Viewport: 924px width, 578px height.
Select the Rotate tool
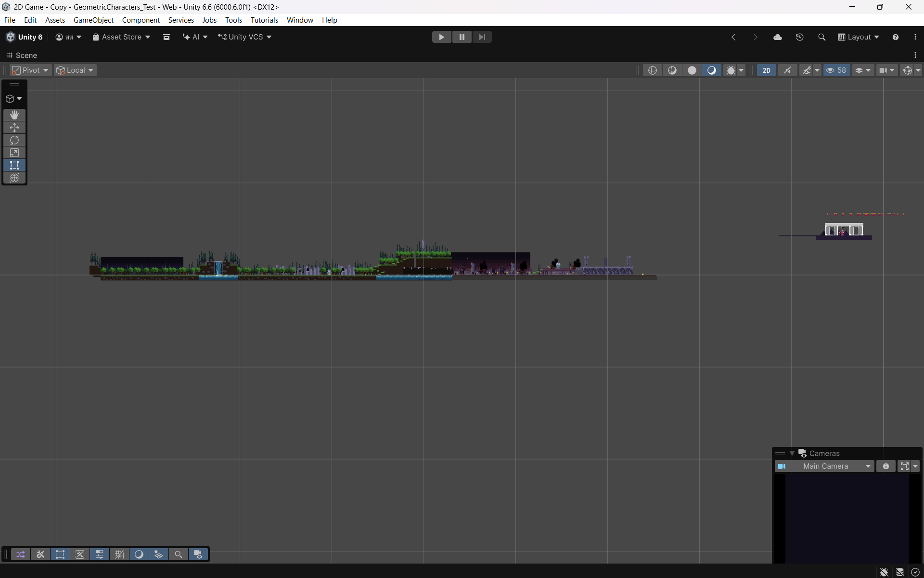click(x=14, y=140)
